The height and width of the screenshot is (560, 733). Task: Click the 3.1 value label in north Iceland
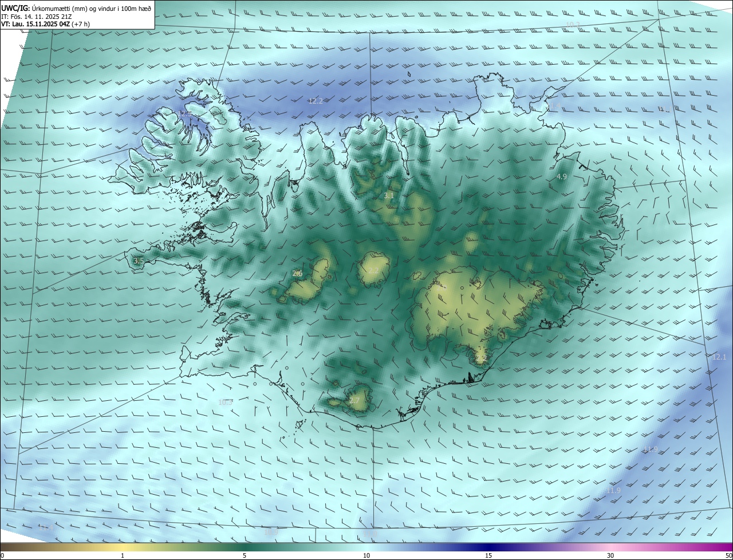click(x=389, y=196)
